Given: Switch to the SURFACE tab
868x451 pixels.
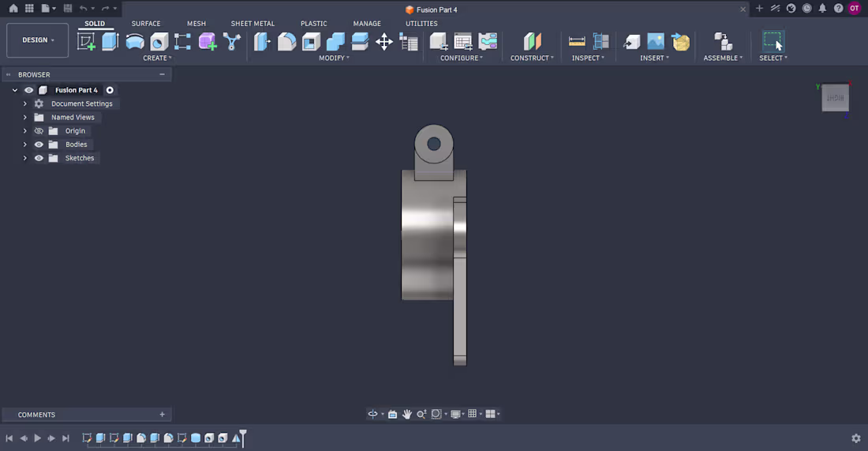Looking at the screenshot, I should tap(146, 23).
